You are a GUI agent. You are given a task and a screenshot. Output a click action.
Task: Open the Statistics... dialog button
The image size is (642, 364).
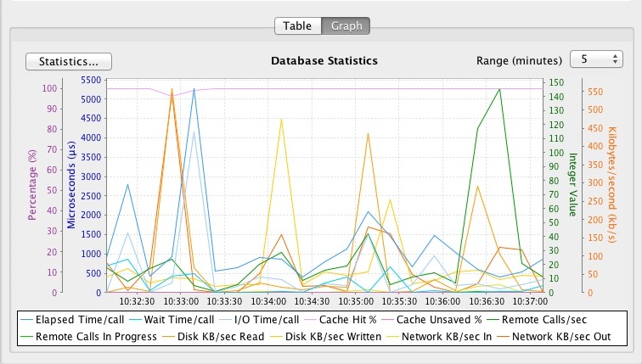click(x=69, y=61)
